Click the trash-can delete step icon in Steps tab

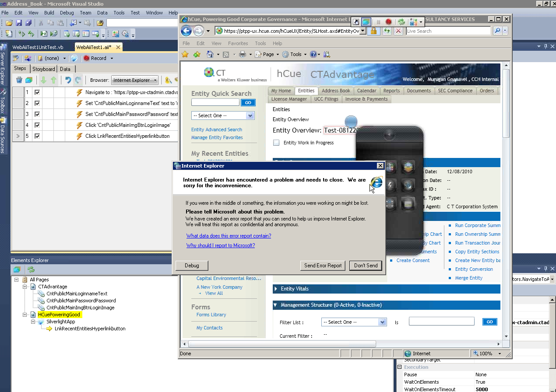coord(19,80)
